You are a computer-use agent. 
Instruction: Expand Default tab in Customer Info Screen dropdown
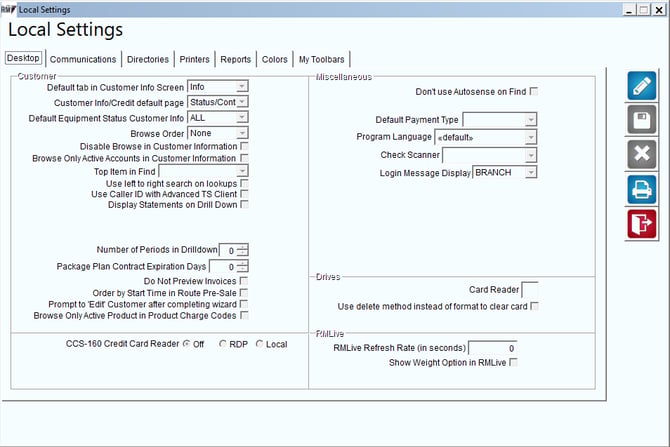(242, 87)
